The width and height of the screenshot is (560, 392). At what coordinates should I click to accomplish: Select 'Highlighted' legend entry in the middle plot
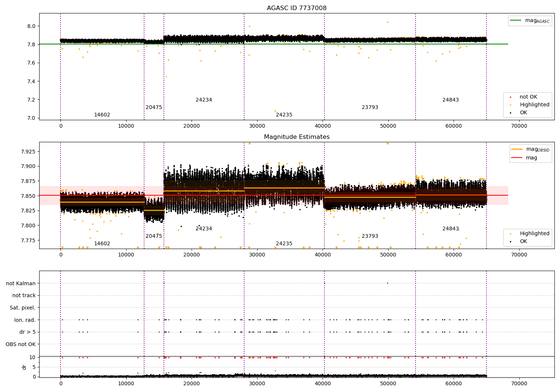(x=535, y=234)
